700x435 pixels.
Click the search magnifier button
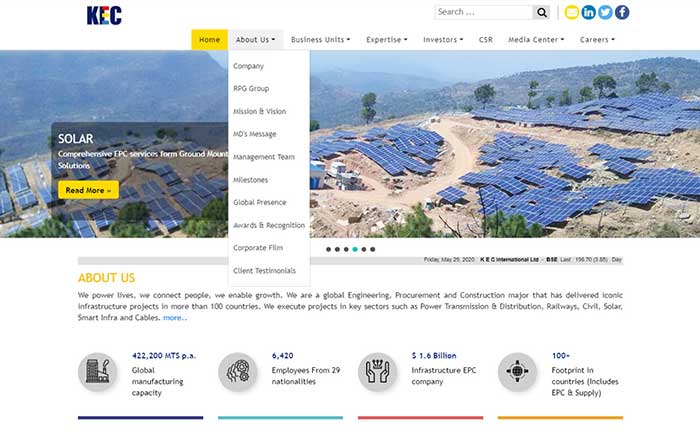pos(542,12)
